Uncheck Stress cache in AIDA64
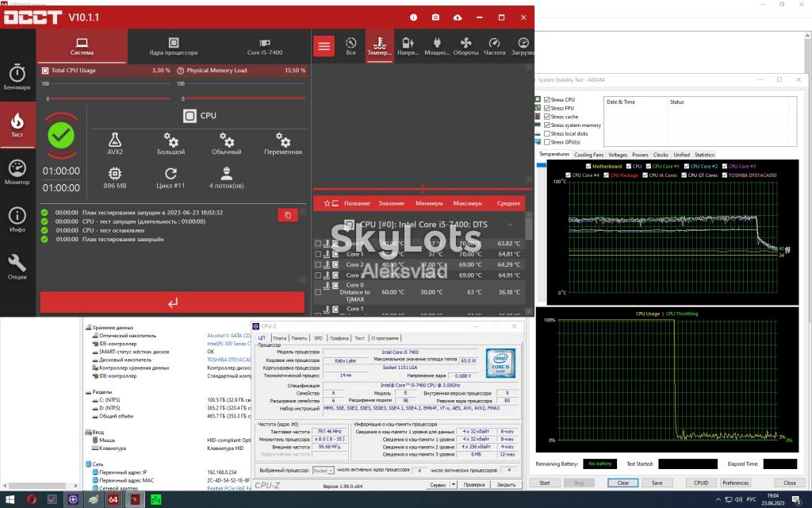This screenshot has width=812, height=508. [x=547, y=117]
